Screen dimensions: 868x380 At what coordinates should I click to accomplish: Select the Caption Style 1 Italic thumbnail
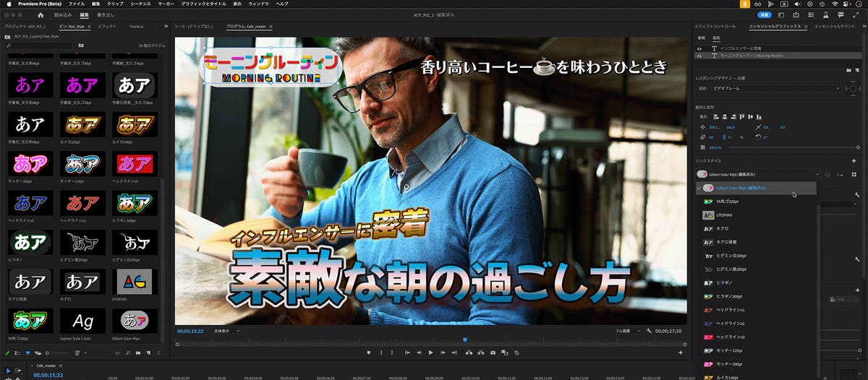pos(82,321)
